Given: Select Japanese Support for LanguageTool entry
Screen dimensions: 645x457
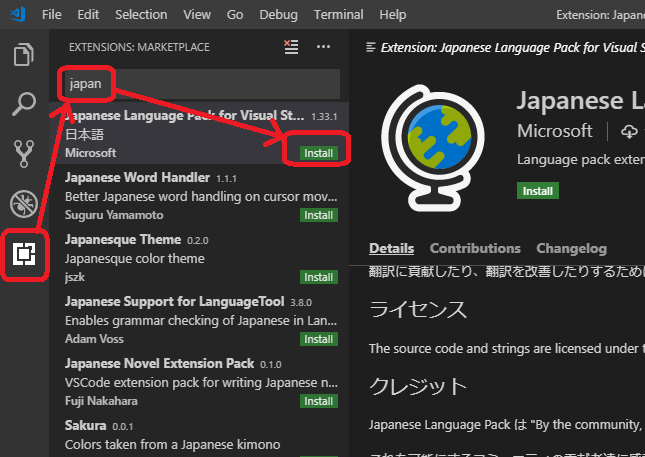Looking at the screenshot, I should [x=199, y=320].
